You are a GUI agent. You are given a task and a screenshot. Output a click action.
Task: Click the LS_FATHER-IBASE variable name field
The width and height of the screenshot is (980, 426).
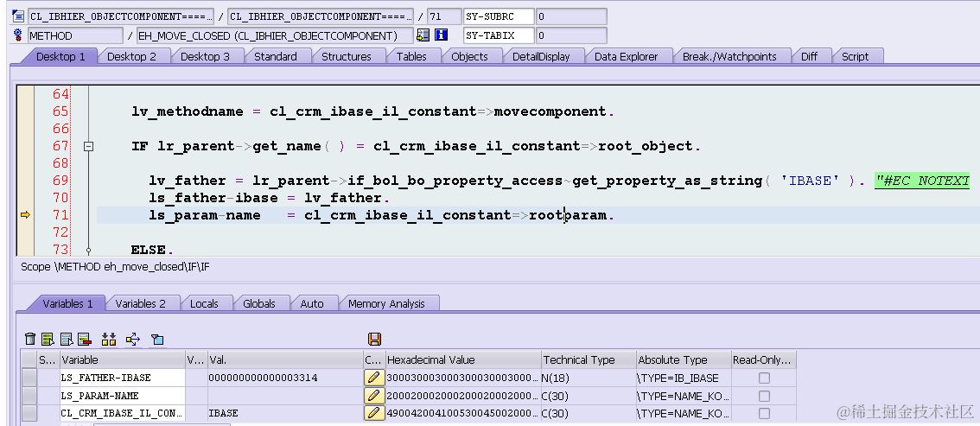point(123,378)
